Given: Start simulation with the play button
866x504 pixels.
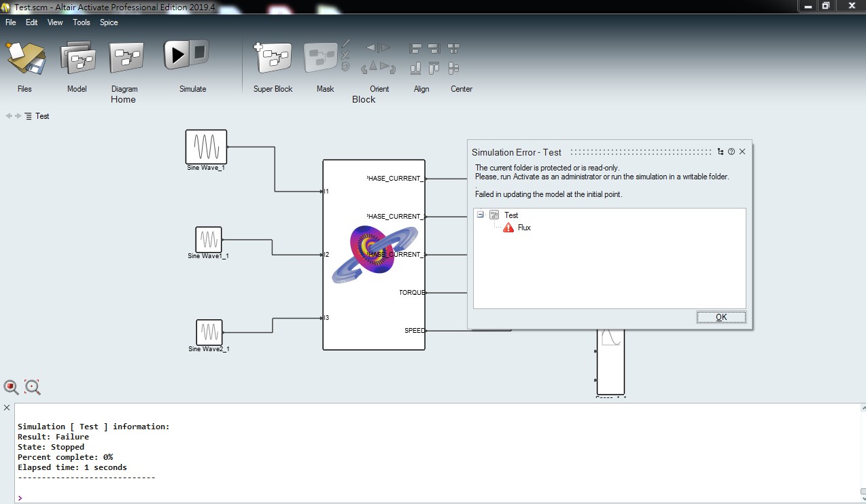Looking at the screenshot, I should pos(177,54).
